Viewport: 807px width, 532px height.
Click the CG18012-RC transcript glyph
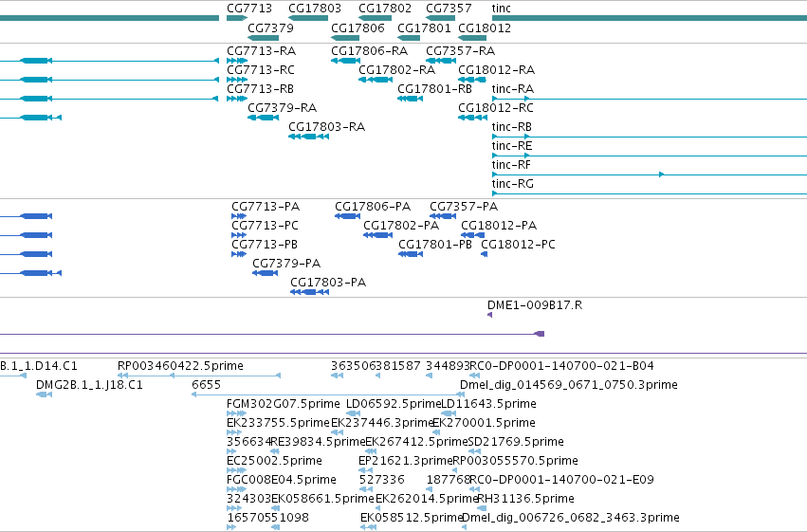[x=472, y=118]
